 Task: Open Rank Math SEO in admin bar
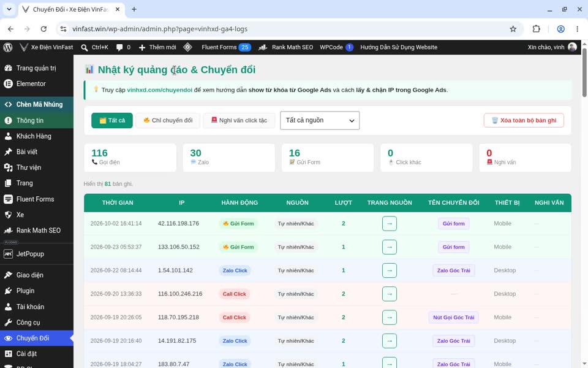point(286,47)
